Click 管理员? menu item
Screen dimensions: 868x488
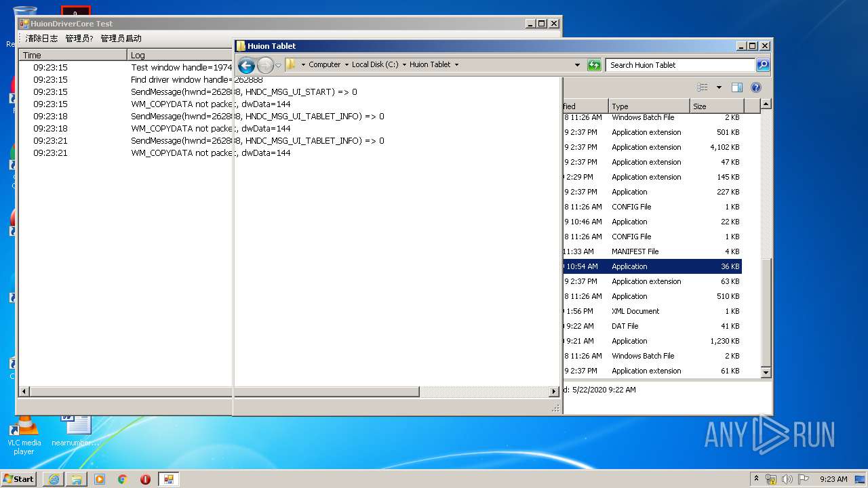coord(79,39)
